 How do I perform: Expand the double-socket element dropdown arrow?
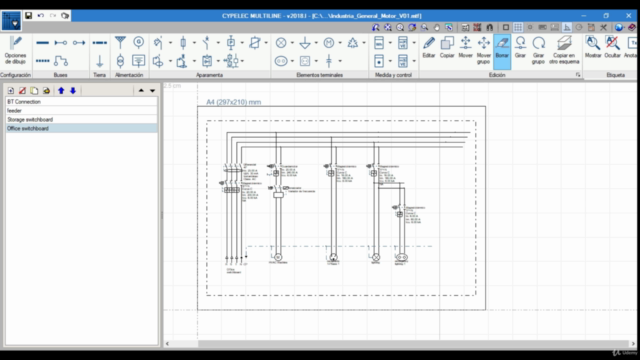[x=292, y=61]
